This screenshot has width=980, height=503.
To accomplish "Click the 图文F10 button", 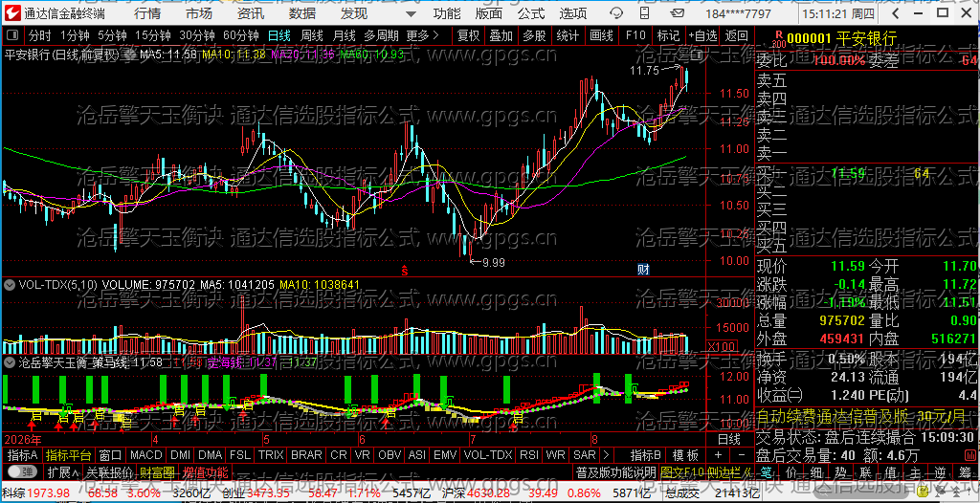I will point(684,471).
